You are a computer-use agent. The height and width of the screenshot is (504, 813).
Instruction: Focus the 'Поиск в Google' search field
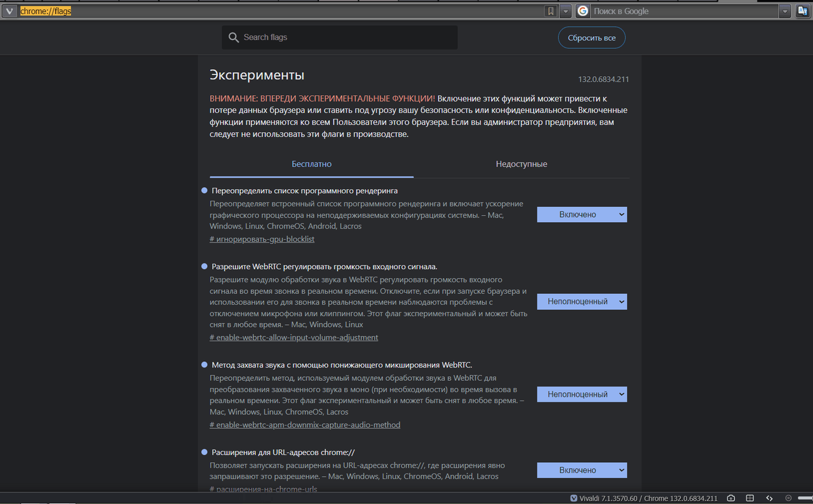tap(684, 11)
